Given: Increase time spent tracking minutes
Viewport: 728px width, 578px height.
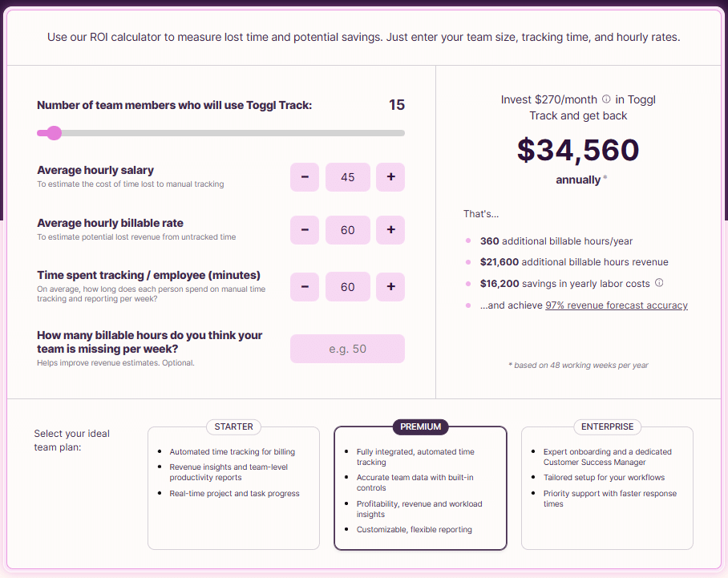Looking at the screenshot, I should click(390, 286).
